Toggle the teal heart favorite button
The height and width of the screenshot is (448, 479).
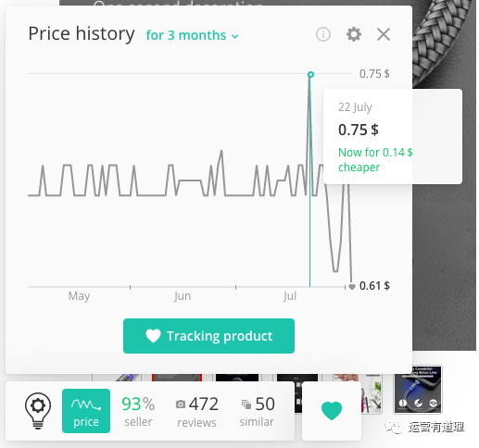click(x=332, y=411)
